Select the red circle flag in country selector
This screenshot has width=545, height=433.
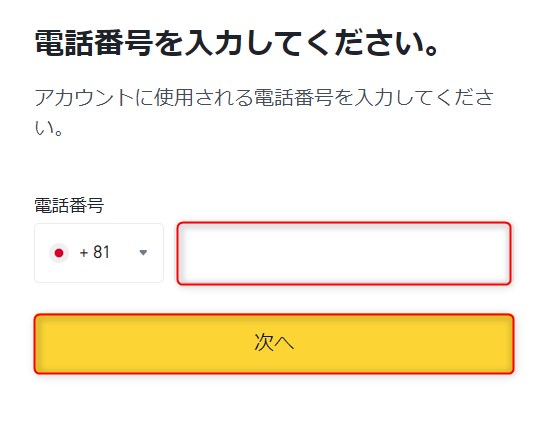(59, 253)
